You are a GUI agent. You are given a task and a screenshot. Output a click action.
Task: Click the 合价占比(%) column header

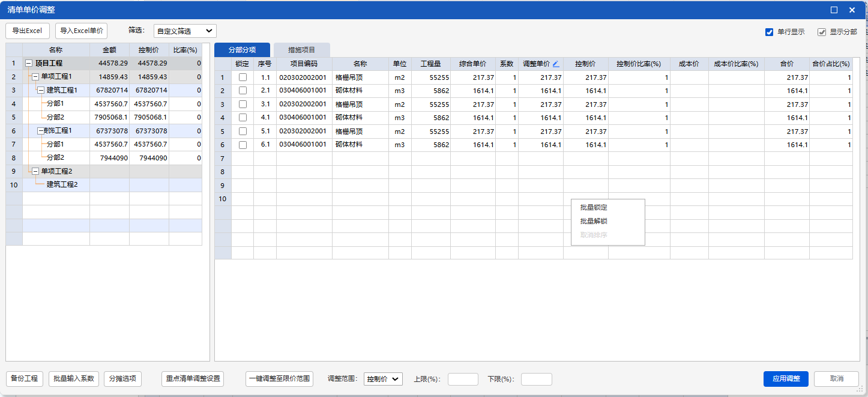pos(831,64)
